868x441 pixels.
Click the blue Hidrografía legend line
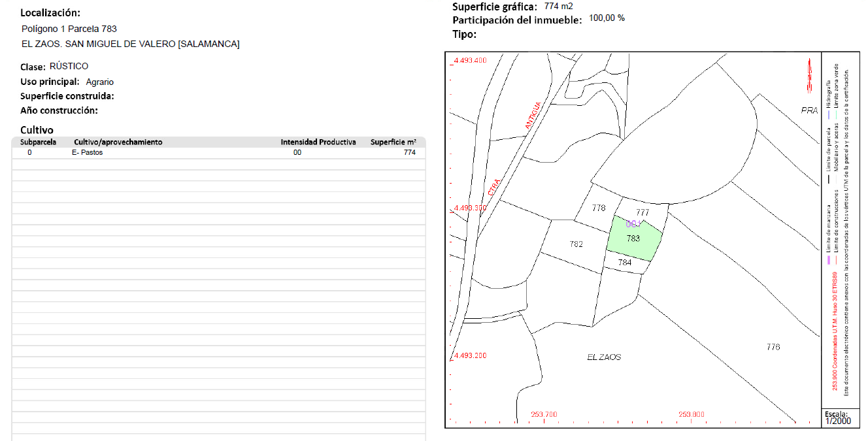click(x=829, y=114)
